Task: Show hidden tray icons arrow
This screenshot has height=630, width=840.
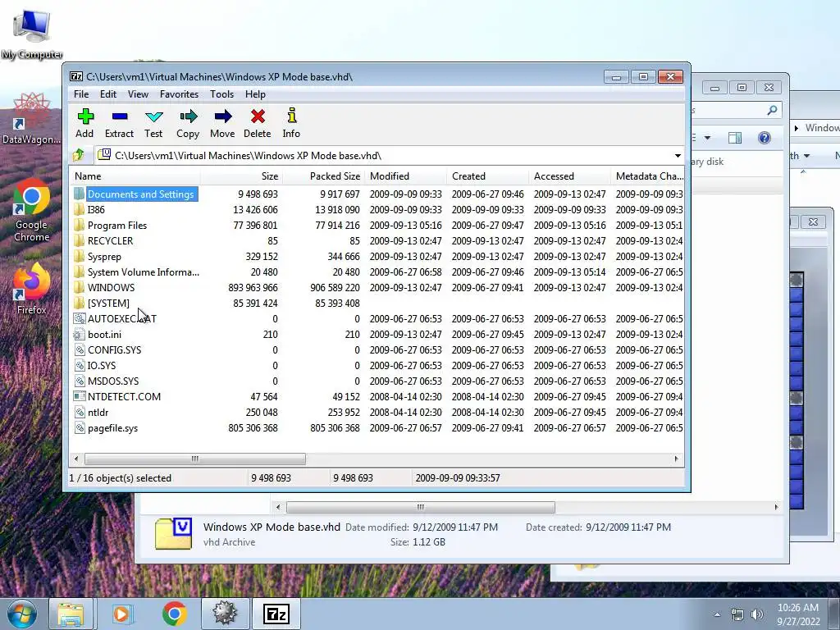Action: point(717,614)
